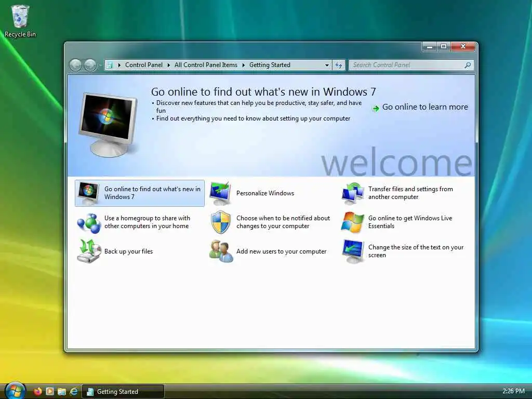Click the text size monitor icon

coord(353,251)
